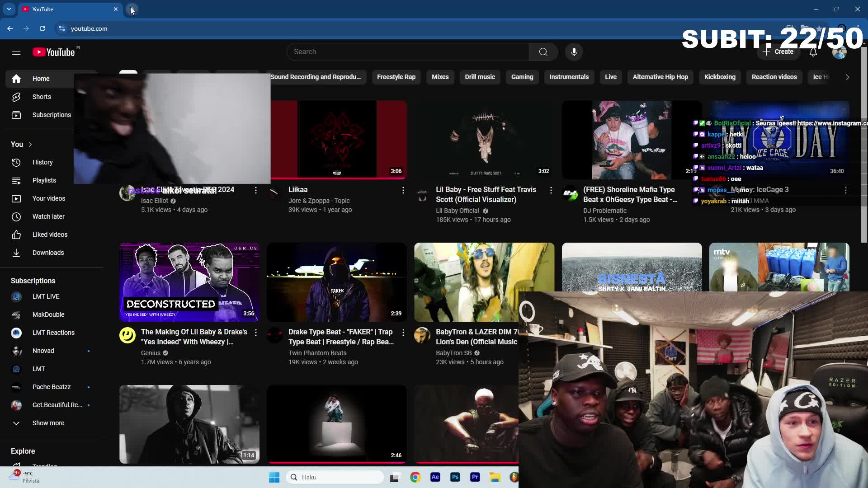Click the search magnifier button
This screenshot has width=868, height=488.
[x=543, y=52]
